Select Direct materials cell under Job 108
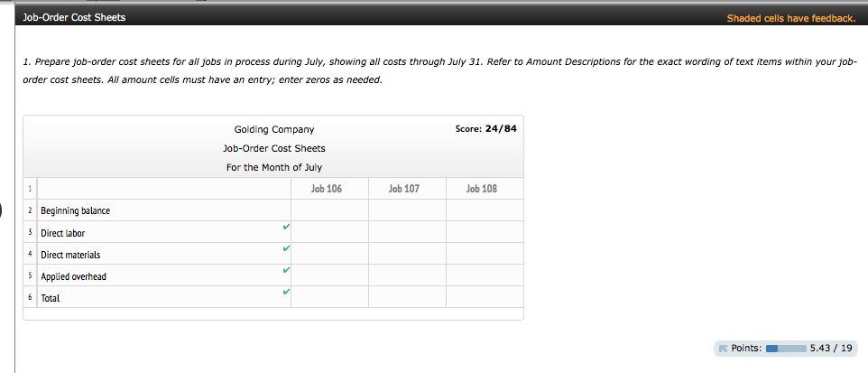This screenshot has width=868, height=373. pyautogui.click(x=484, y=254)
